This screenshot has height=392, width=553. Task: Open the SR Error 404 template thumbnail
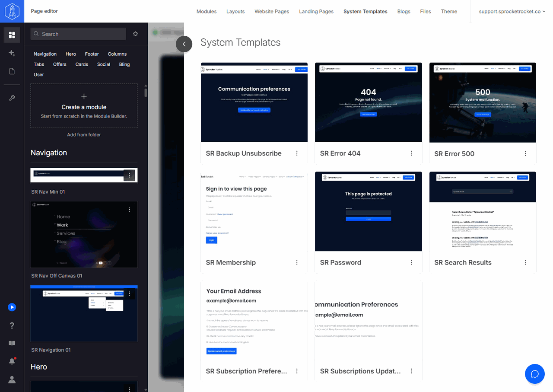[369, 102]
